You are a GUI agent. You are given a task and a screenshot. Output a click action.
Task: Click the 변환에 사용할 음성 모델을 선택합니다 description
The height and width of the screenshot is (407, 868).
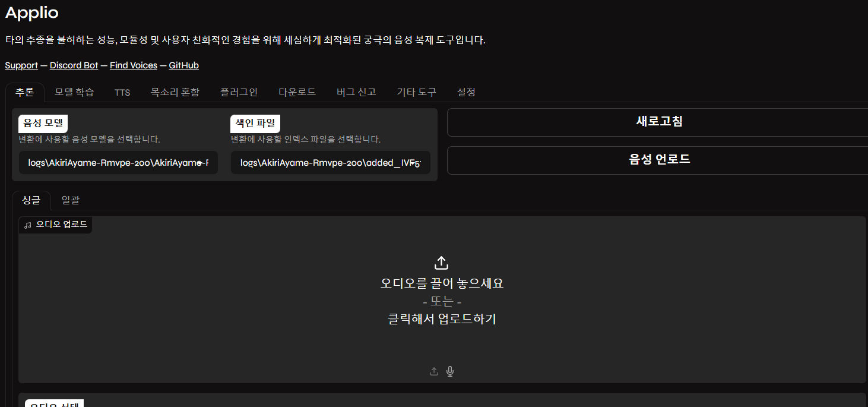click(x=89, y=140)
